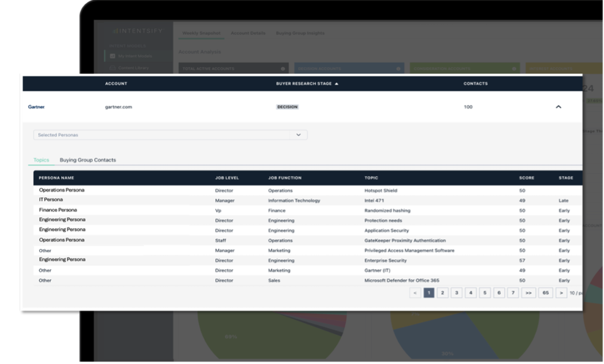Jump to last page 65

(545, 293)
